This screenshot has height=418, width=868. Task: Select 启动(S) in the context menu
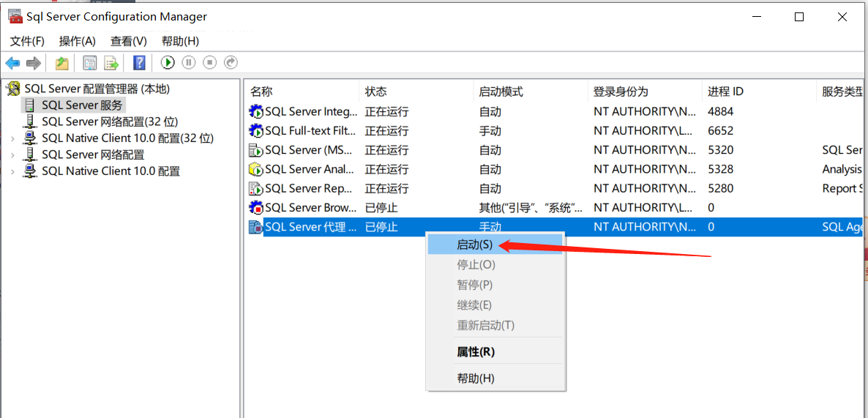(474, 245)
